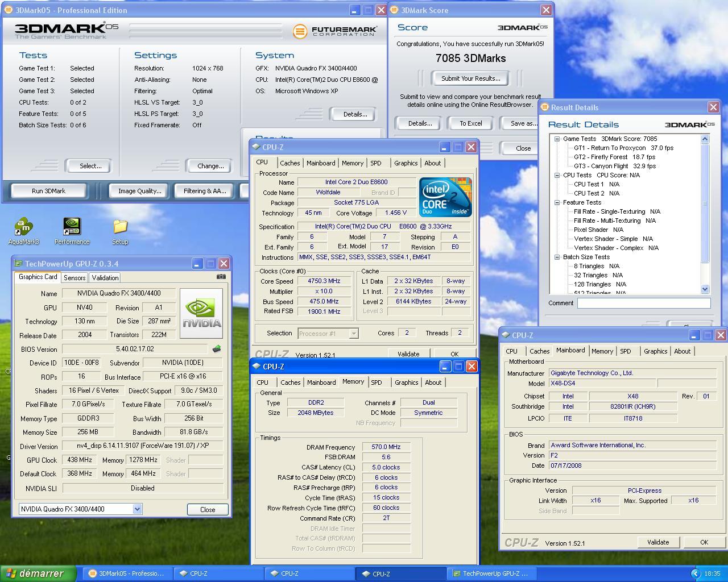
Task: Click the Futuremark Corporation logo
Action: [335, 31]
